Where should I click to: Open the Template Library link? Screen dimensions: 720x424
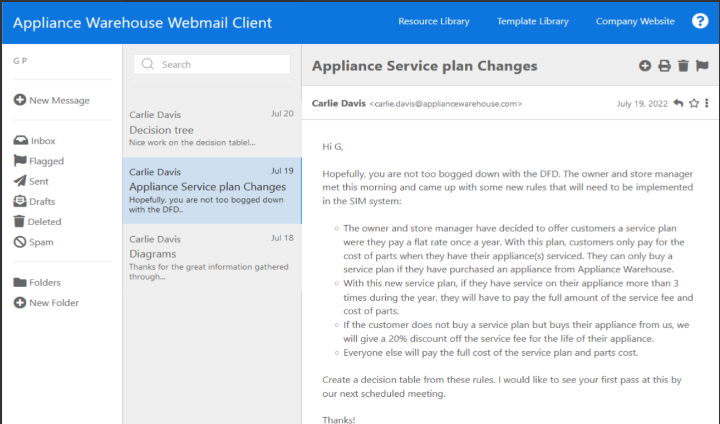click(x=533, y=21)
